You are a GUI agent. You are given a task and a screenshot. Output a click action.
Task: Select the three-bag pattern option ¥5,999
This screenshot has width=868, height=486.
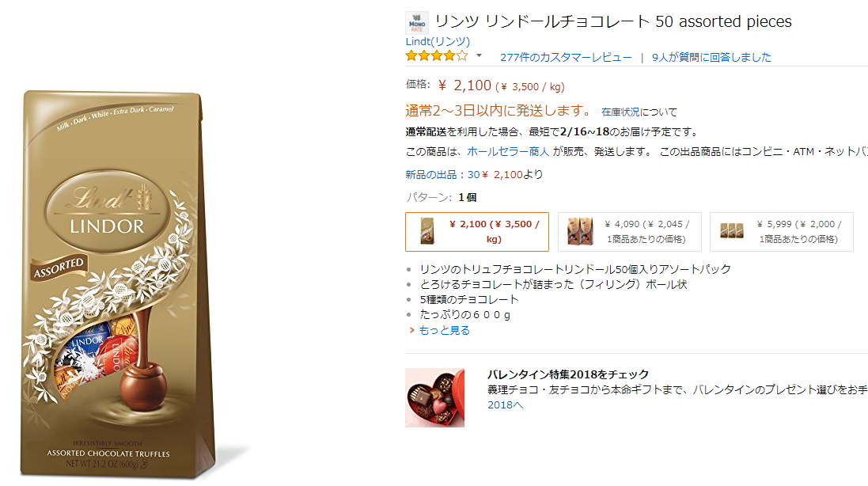782,232
